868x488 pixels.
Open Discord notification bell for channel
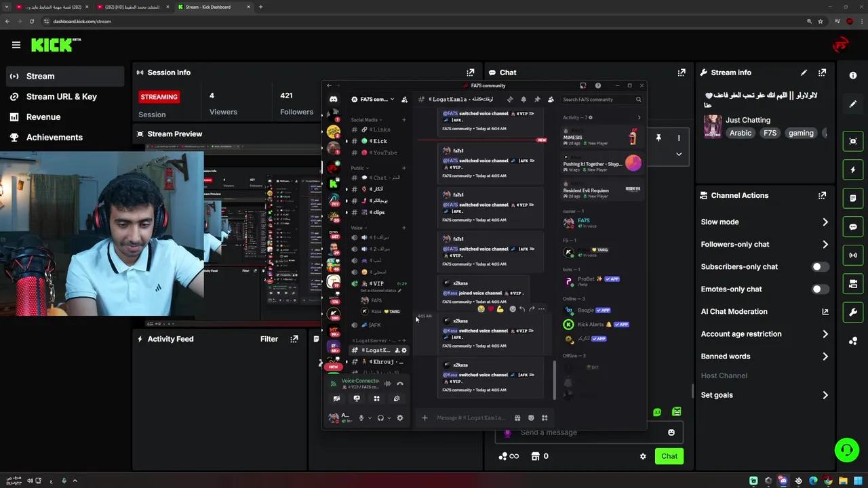pos(523,100)
